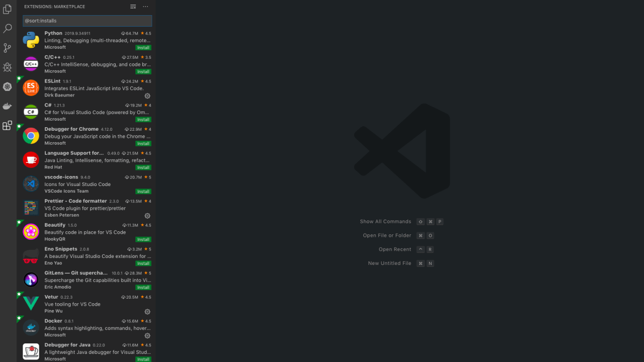Open the Search view in activity bar
This screenshot has height=362, width=644.
(x=7, y=29)
